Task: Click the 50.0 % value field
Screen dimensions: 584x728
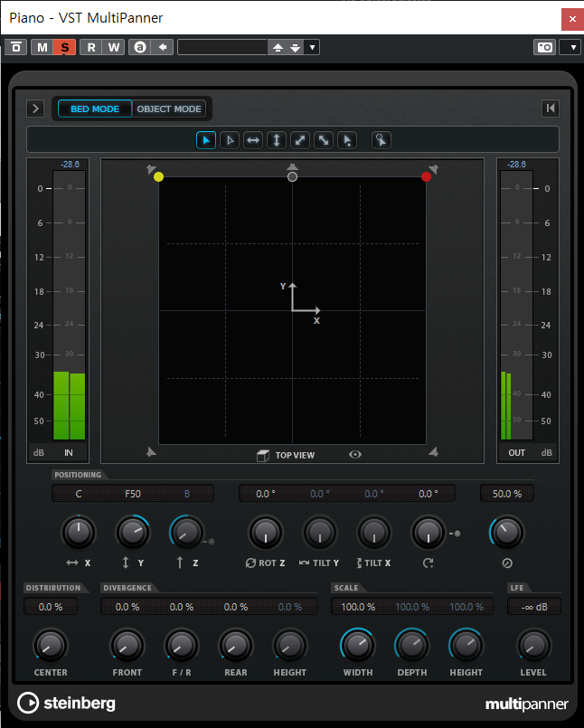Action: 507,494
